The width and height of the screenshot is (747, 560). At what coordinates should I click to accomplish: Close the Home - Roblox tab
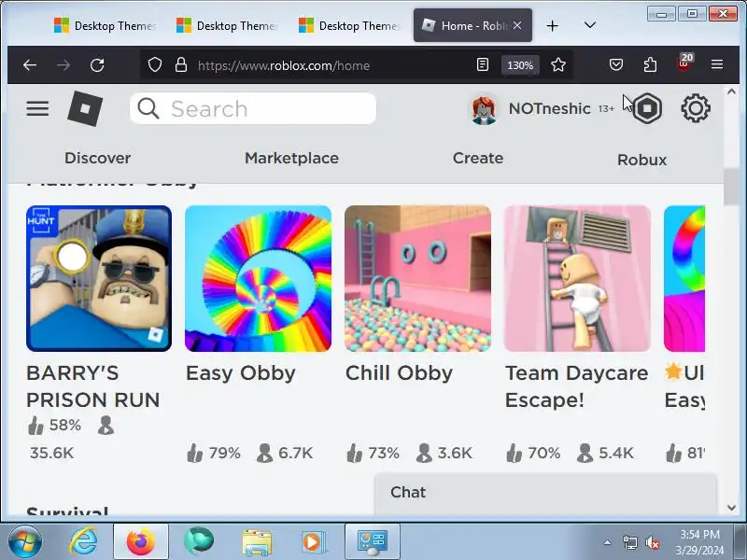(x=517, y=25)
